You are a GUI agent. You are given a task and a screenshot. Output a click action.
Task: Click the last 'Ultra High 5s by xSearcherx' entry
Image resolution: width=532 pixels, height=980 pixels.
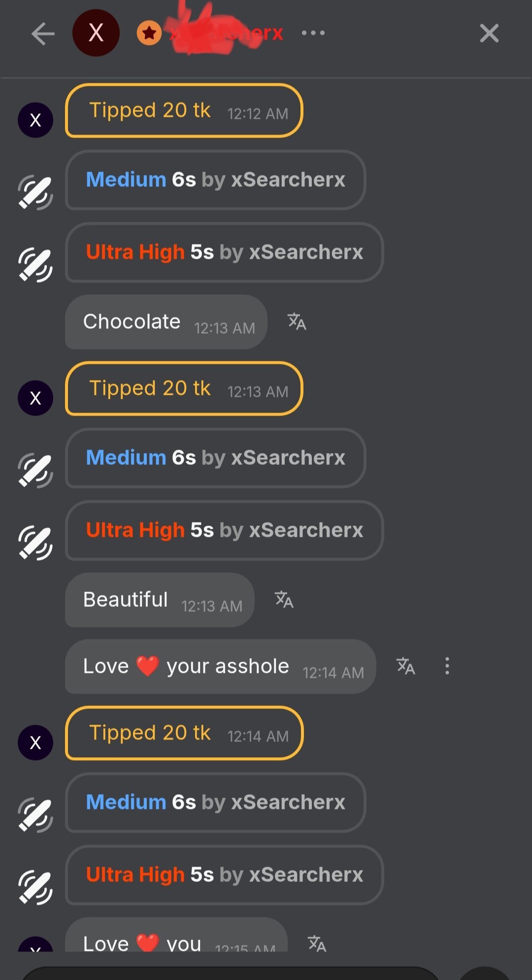click(x=224, y=875)
